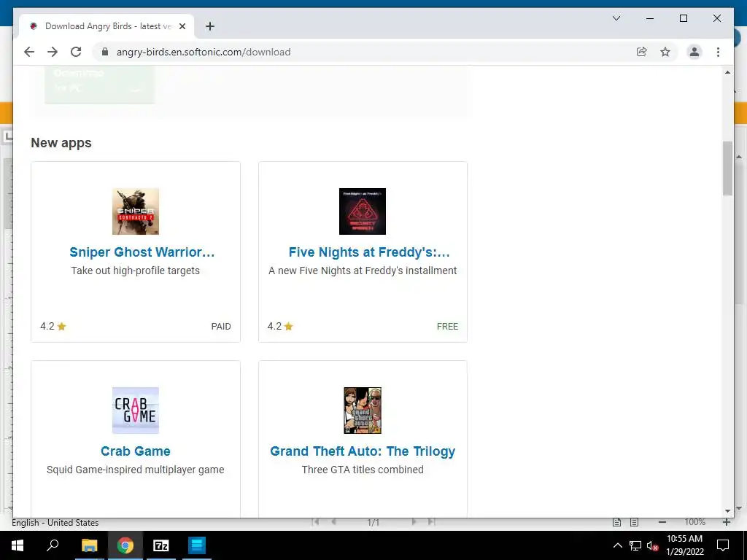
Task: Open File Explorer from taskbar
Action: click(89, 545)
